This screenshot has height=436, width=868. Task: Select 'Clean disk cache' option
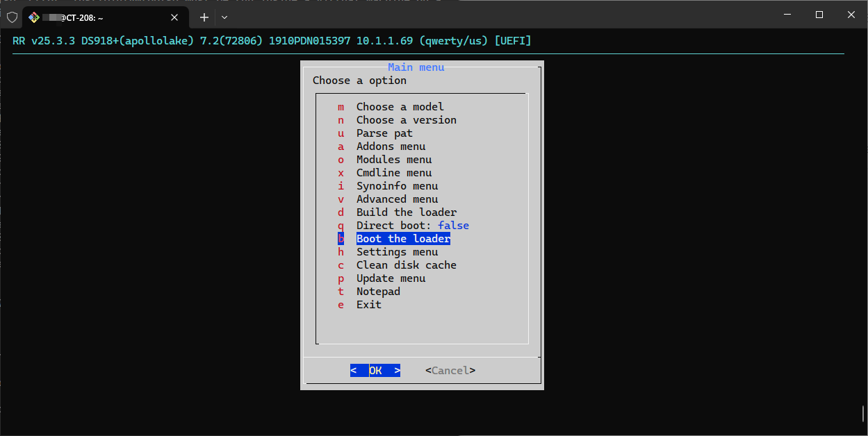click(406, 265)
